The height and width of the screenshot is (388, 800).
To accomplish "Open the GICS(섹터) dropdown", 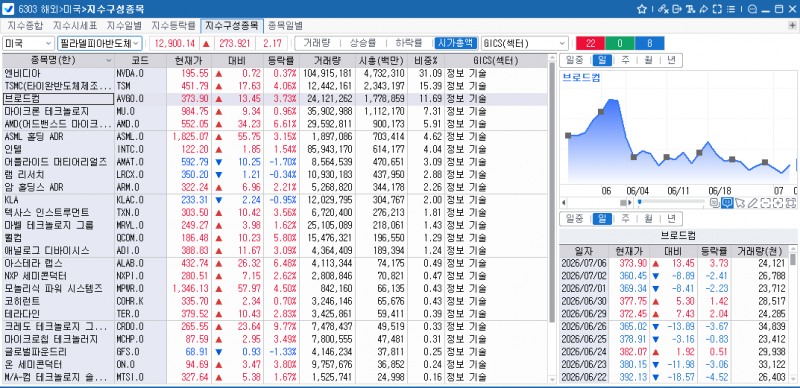I will coord(524,43).
